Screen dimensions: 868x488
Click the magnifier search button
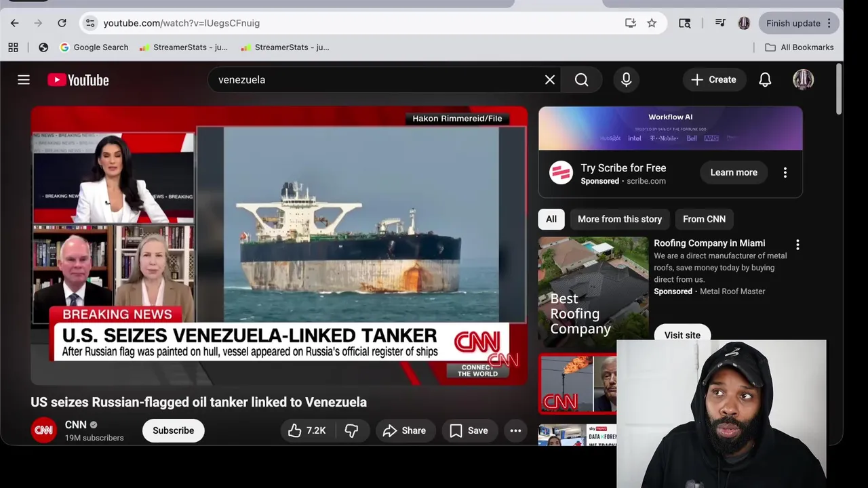tap(582, 80)
